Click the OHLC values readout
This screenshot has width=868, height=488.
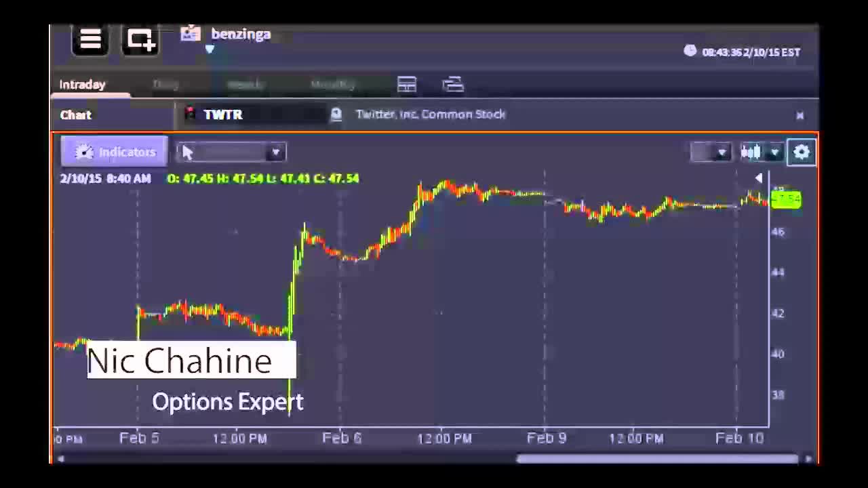[x=263, y=178]
